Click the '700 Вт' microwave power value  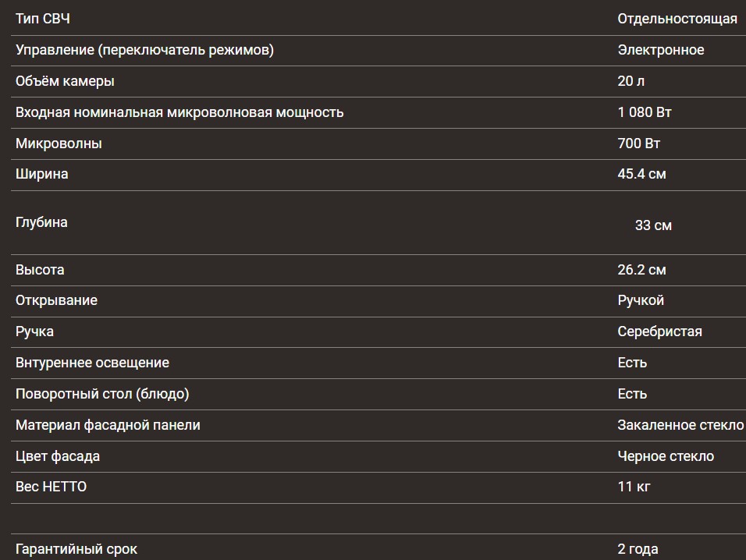[x=639, y=144]
